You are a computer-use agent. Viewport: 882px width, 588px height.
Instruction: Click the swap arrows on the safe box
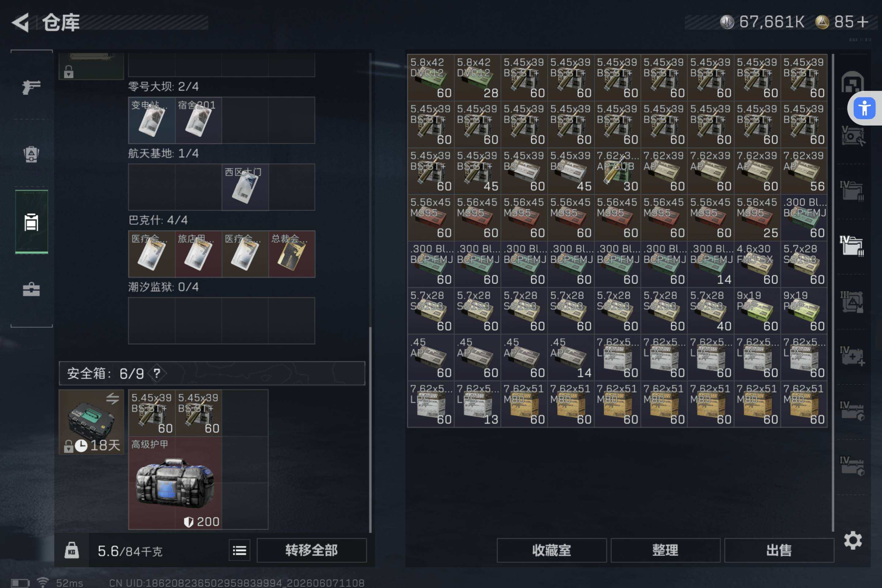coord(112,398)
